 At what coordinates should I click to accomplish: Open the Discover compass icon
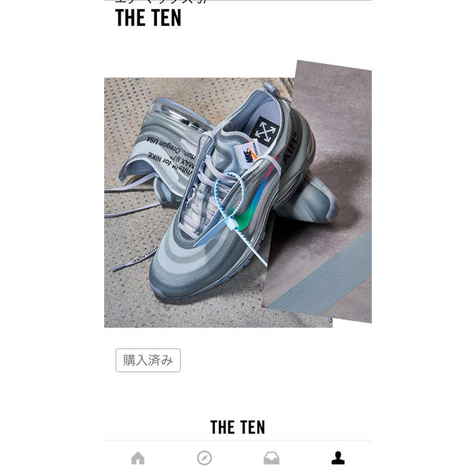[x=205, y=458]
